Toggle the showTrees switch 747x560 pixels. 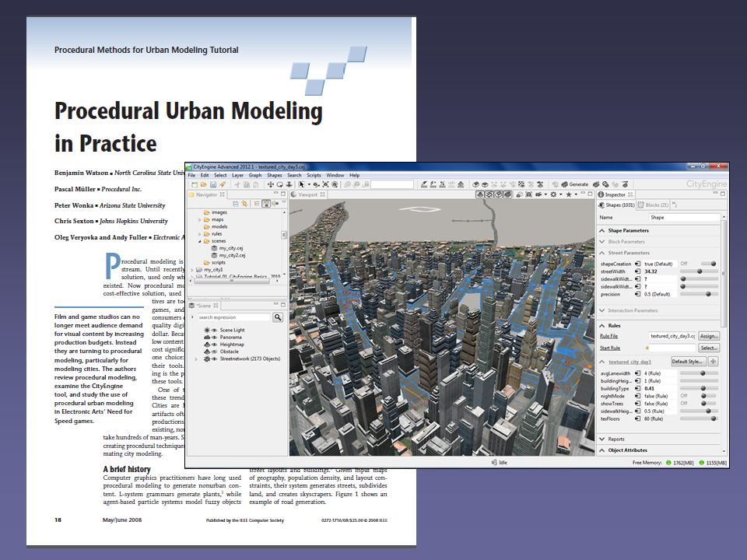coord(708,404)
